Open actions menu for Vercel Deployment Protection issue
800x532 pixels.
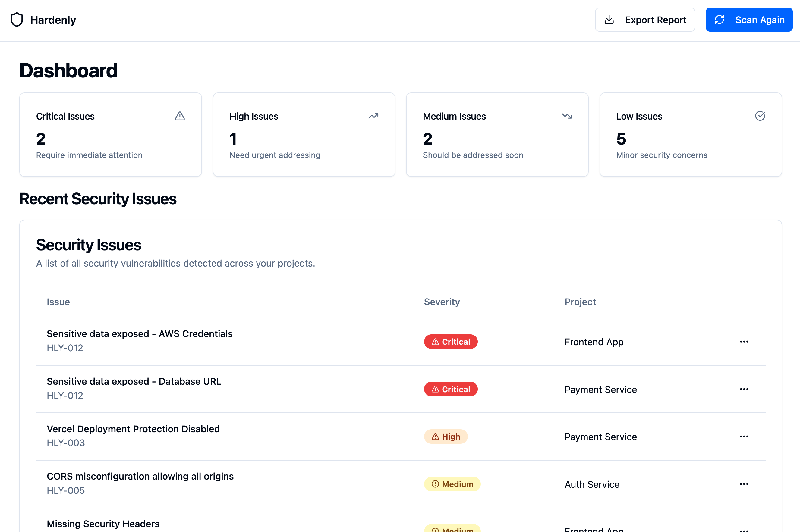pyautogui.click(x=744, y=437)
